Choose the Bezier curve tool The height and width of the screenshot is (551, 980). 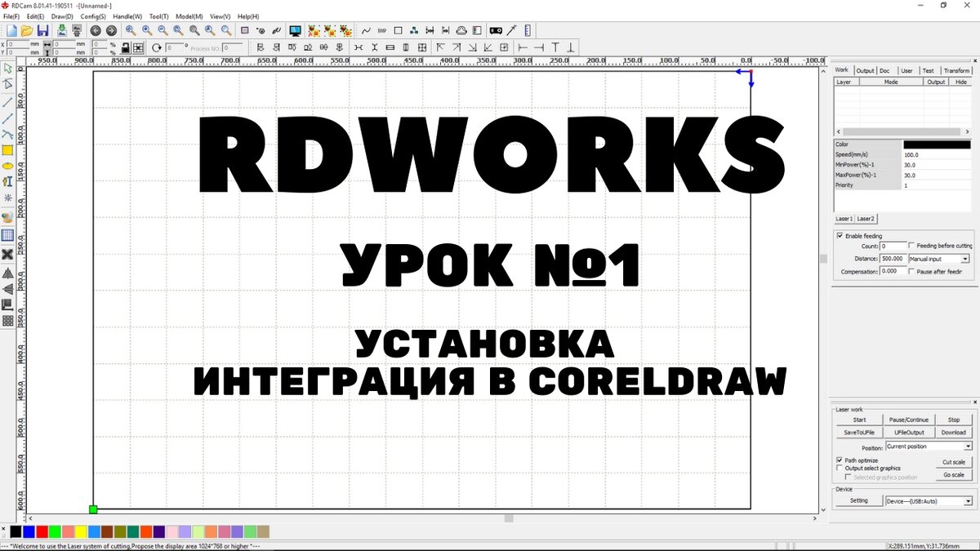tap(8, 134)
